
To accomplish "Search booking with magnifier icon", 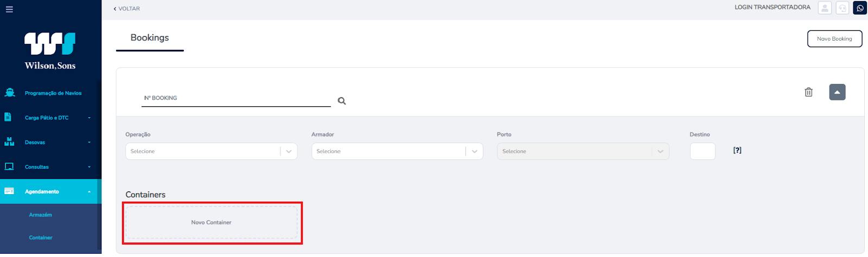I will coord(342,101).
